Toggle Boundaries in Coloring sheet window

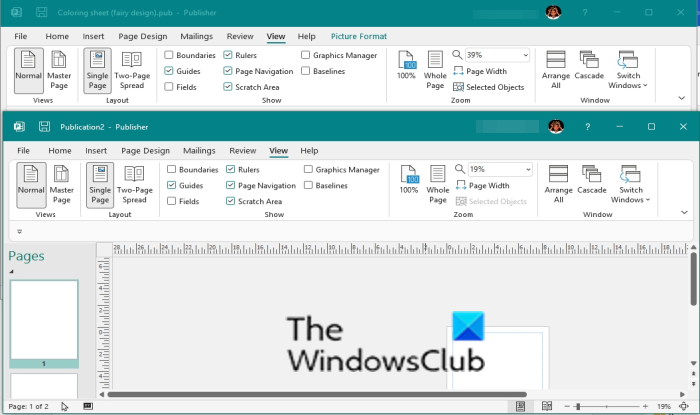pyautogui.click(x=169, y=55)
